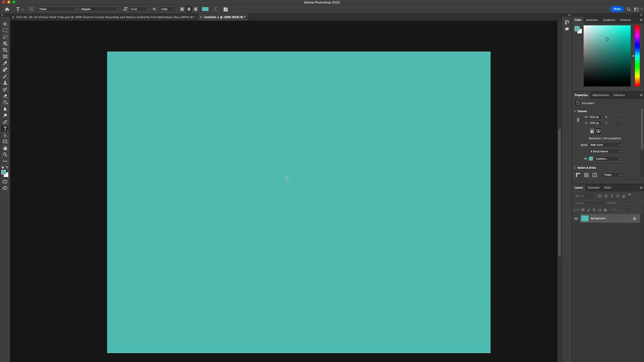Toggle text orientation icon in options bar
The height and width of the screenshot is (362, 644).
pyautogui.click(x=32, y=9)
